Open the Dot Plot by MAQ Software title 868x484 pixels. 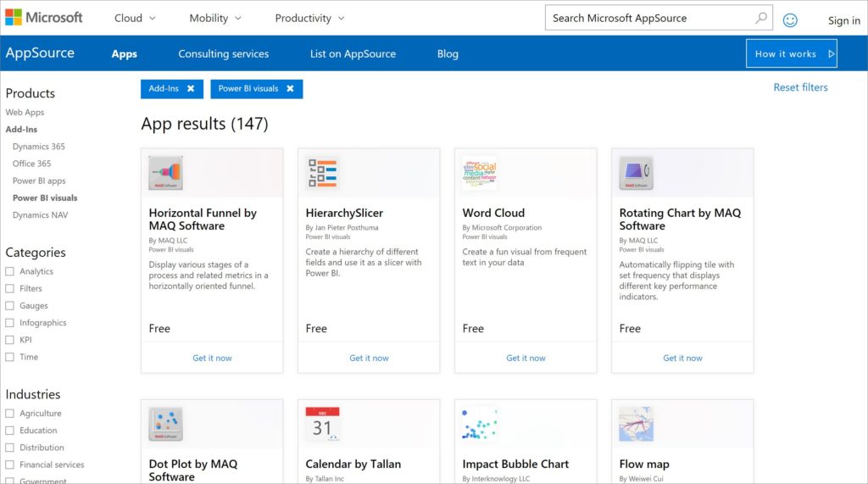192,470
